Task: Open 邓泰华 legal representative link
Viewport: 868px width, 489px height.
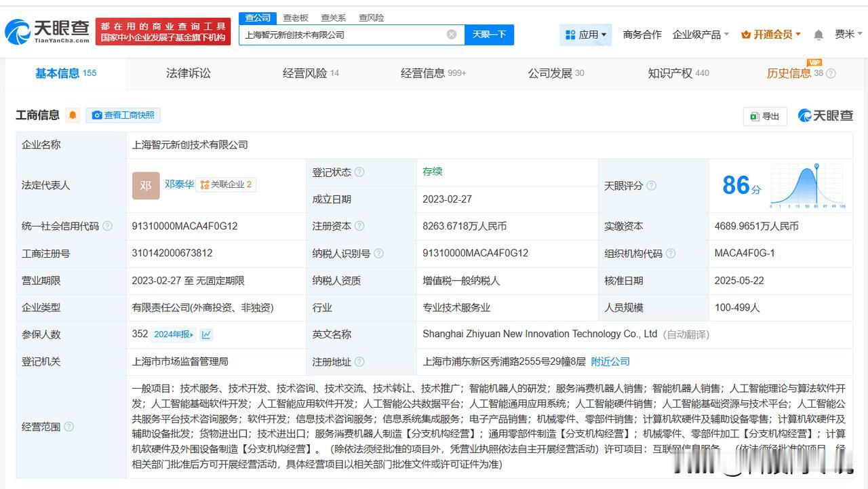Action: 179,184
